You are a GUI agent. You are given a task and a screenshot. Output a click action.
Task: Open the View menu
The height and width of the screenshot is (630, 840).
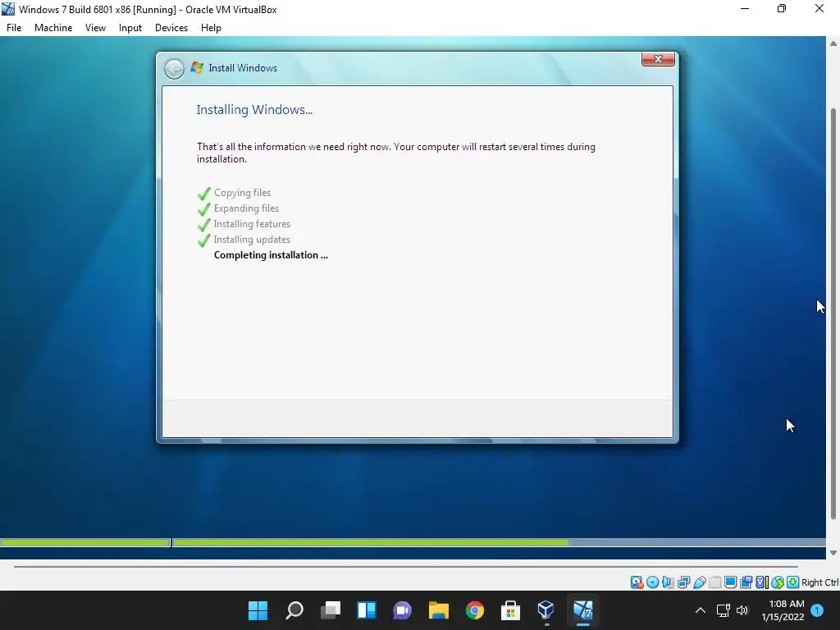click(95, 28)
